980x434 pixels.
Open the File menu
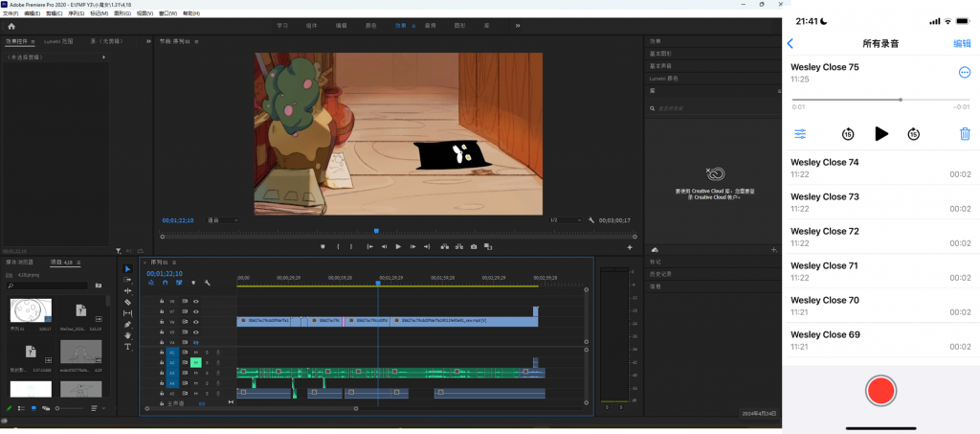pyautogui.click(x=11, y=13)
